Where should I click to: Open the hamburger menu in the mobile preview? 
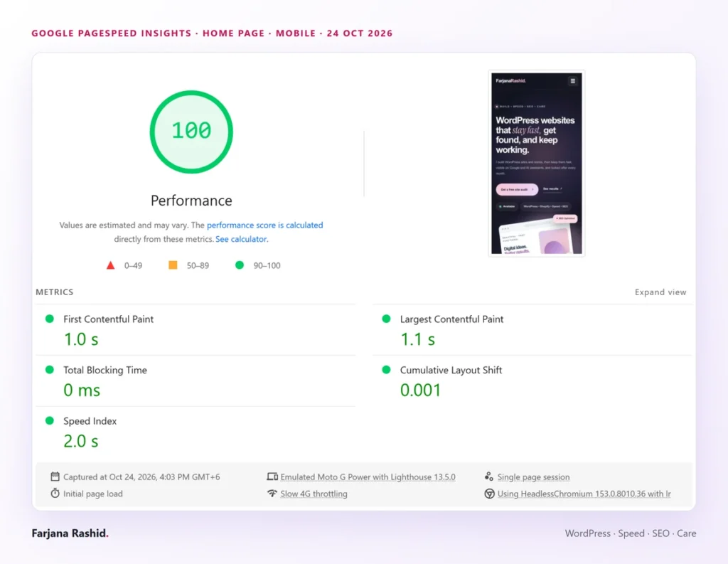pos(573,81)
